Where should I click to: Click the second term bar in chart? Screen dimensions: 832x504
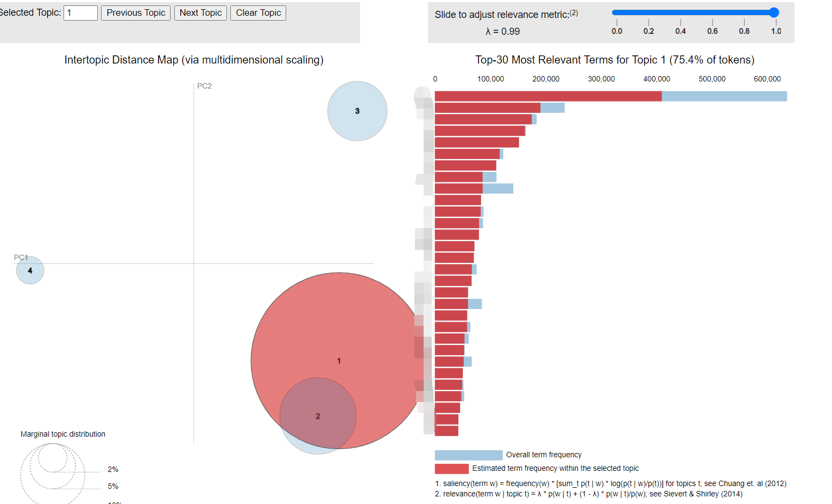500,108
